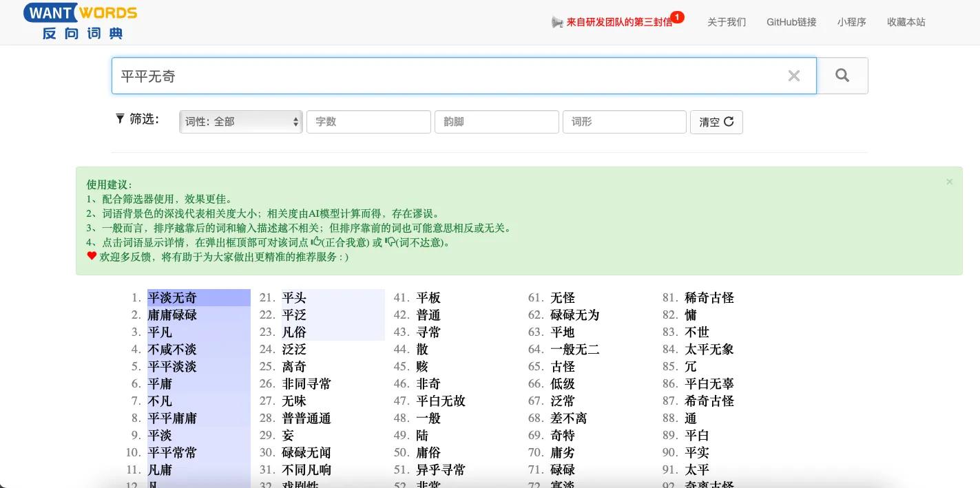
Task: Click inside the 韵脚 filter field
Action: pyautogui.click(x=497, y=121)
